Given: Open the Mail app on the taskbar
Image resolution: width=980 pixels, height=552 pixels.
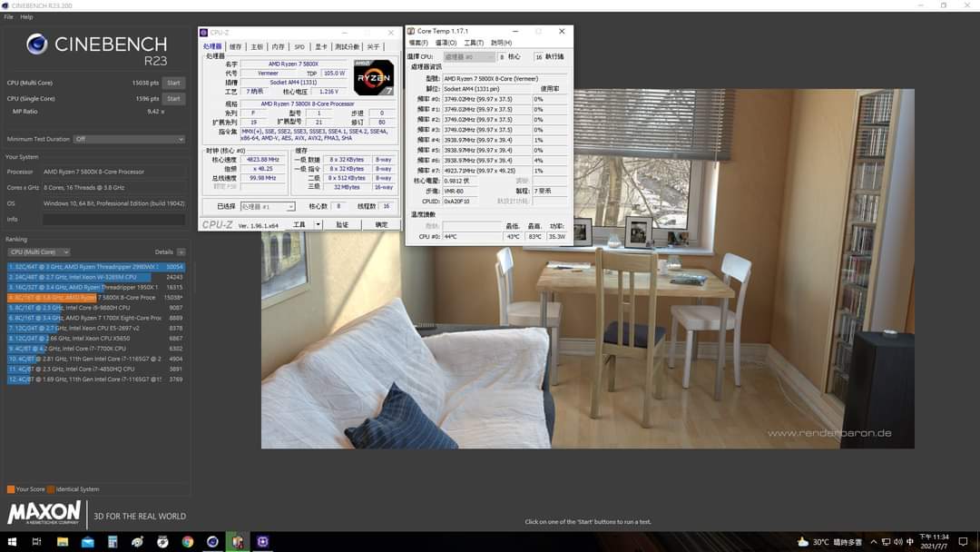Looking at the screenshot, I should [x=87, y=541].
